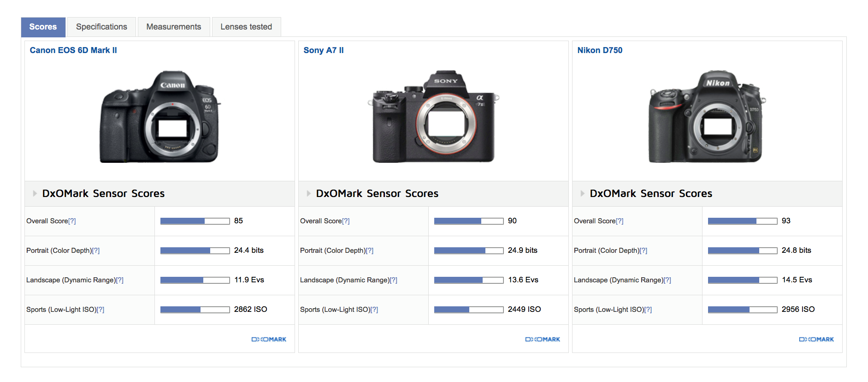868x382 pixels.
Task: Click Canon's Portrait Color Depth [?] help link
Action: (96, 251)
